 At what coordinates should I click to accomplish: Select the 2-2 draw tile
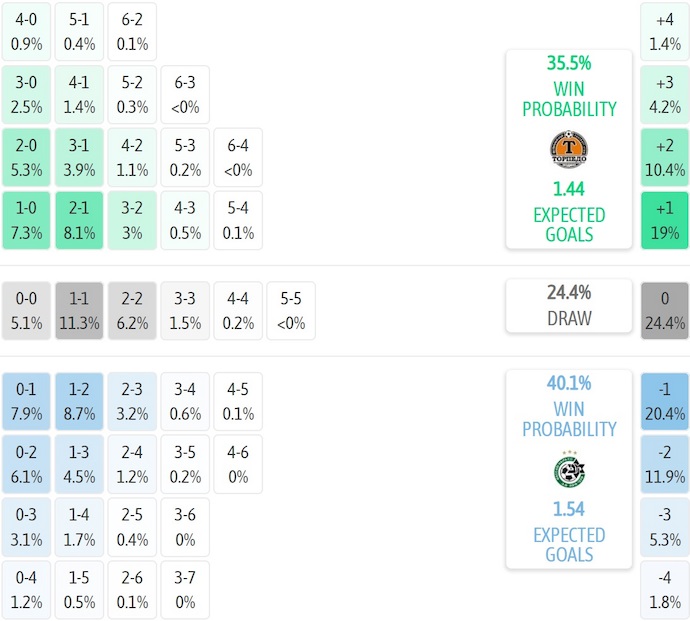[x=132, y=310]
